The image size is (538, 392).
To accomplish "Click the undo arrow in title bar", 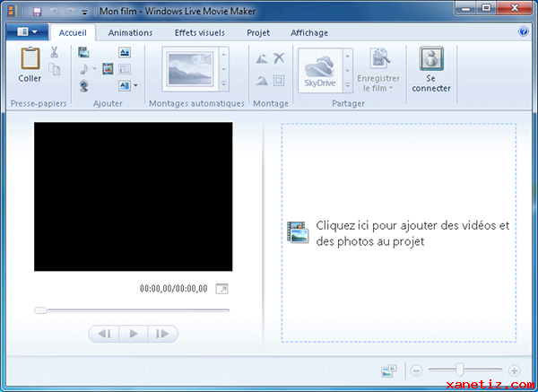I will tap(54, 12).
